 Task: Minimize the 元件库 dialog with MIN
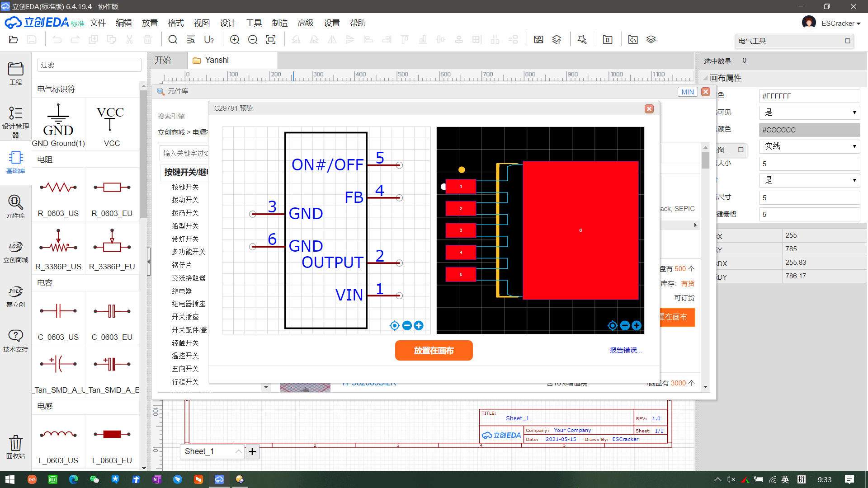point(687,92)
